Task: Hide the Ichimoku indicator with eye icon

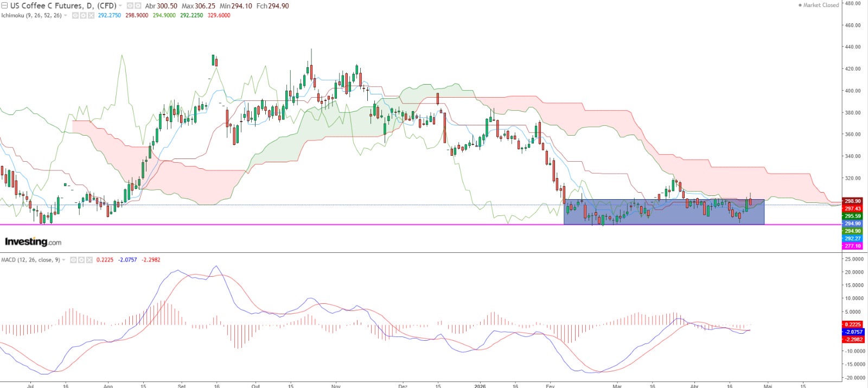Action: pyautogui.click(x=75, y=16)
